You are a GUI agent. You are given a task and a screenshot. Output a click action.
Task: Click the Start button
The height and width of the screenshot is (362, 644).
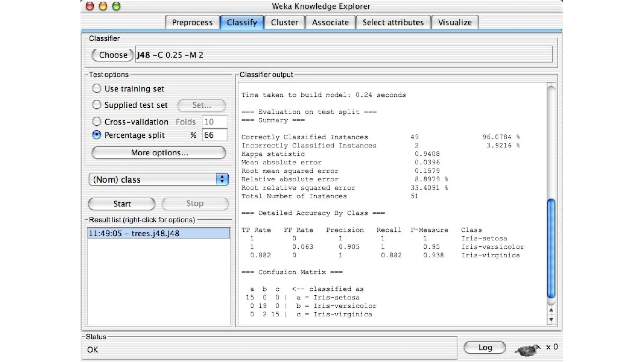coord(122,204)
